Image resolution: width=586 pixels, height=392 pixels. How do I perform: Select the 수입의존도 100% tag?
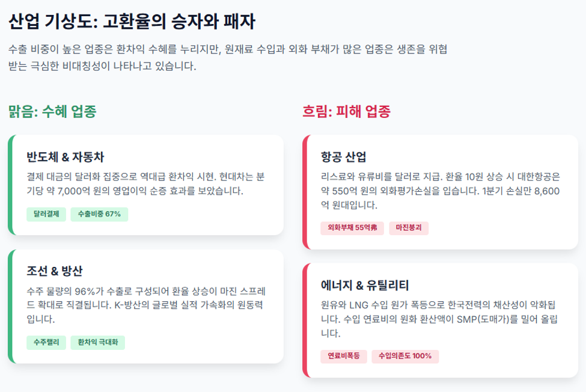pos(405,356)
